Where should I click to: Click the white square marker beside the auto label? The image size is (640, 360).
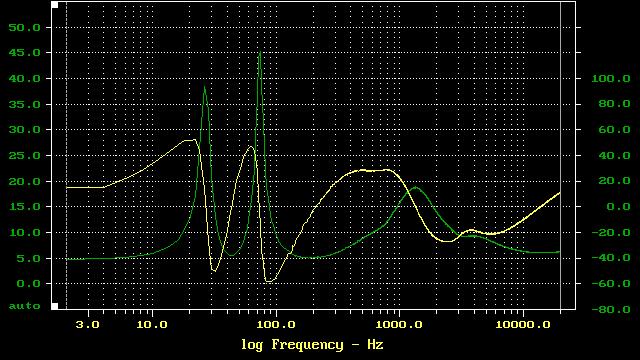coord(55,306)
